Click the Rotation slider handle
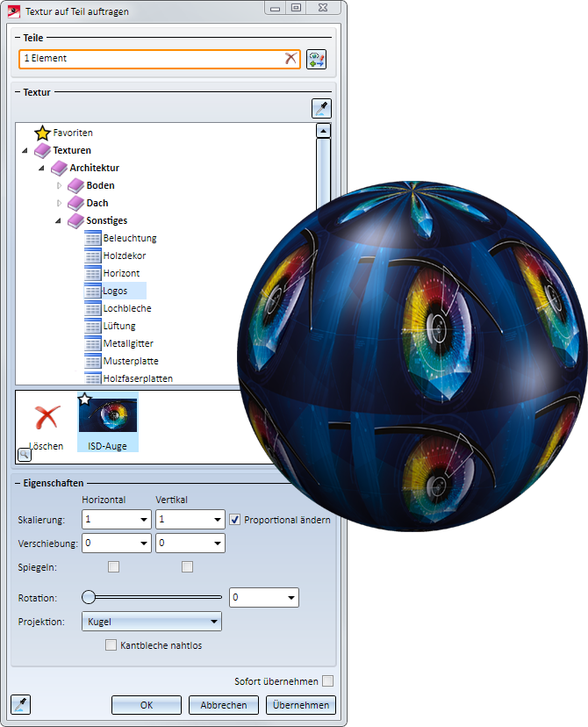Viewport: 588px width, 727px height. click(89, 597)
